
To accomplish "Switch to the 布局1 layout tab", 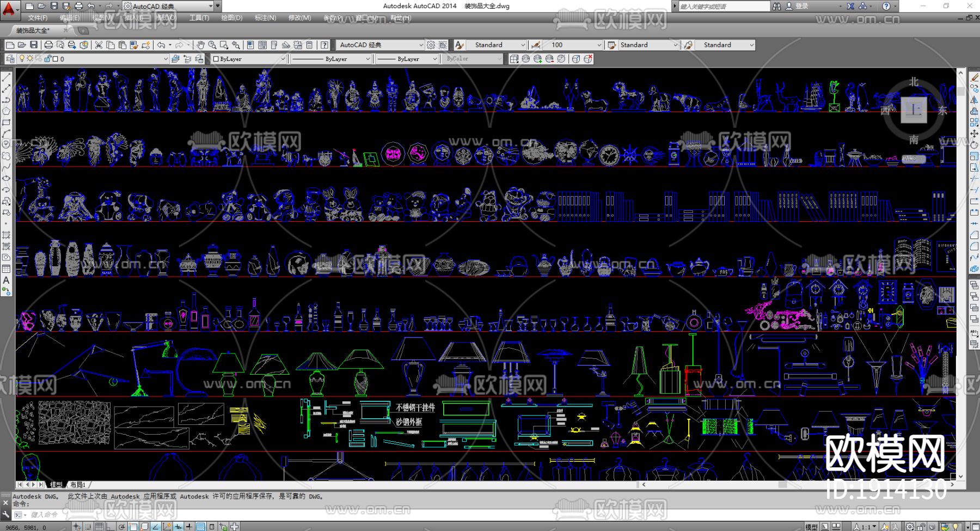I will [77, 485].
